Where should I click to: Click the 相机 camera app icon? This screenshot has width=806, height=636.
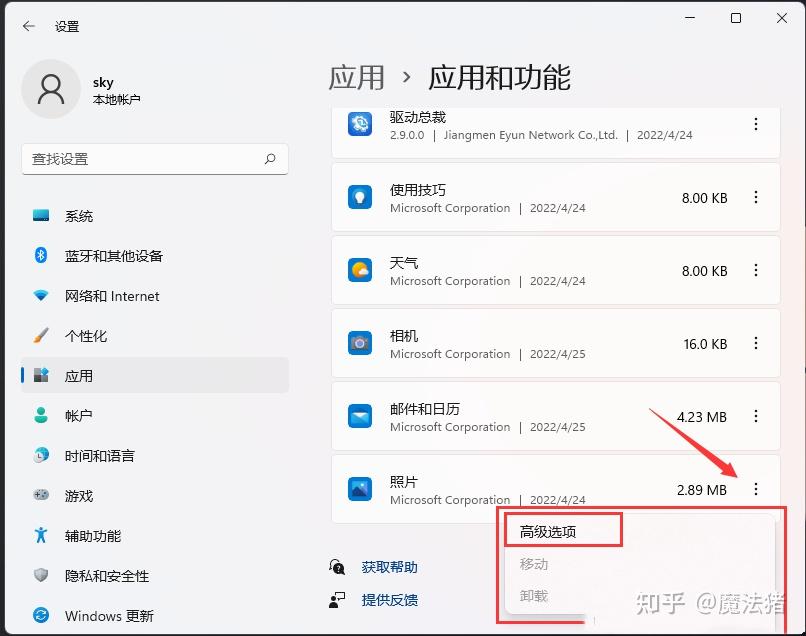360,343
